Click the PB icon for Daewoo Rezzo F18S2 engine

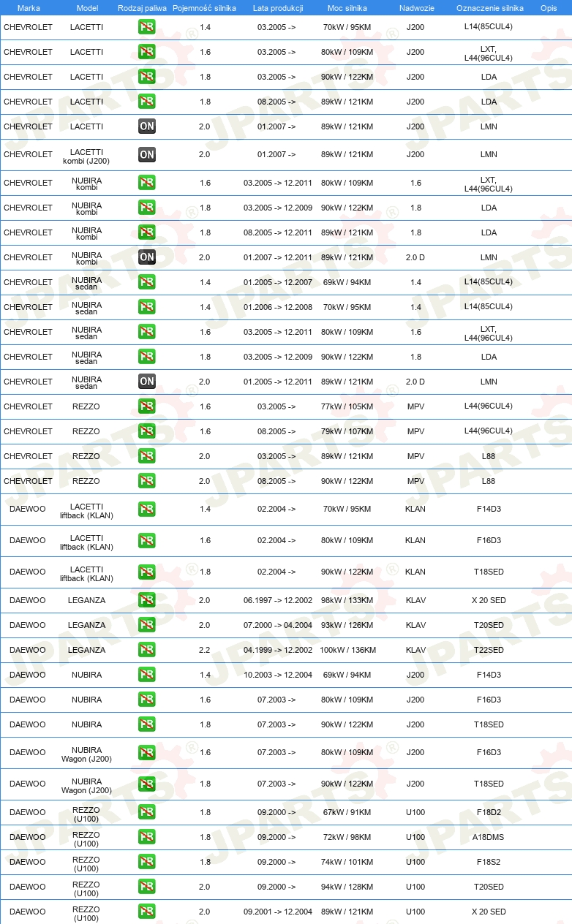(147, 862)
